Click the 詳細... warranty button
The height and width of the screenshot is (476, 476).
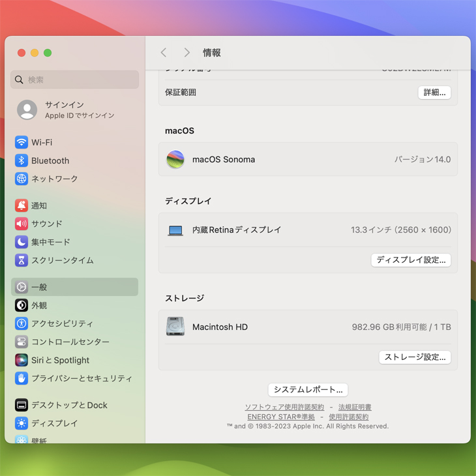tap(434, 93)
